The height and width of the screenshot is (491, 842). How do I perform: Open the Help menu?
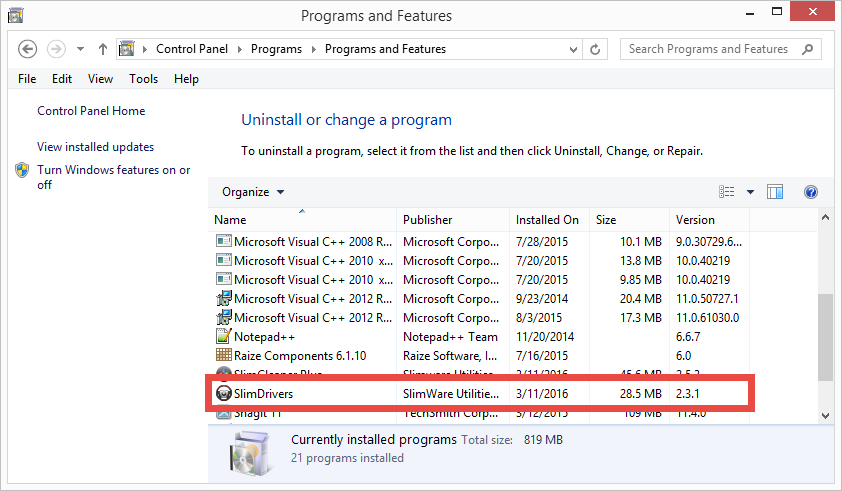point(186,79)
